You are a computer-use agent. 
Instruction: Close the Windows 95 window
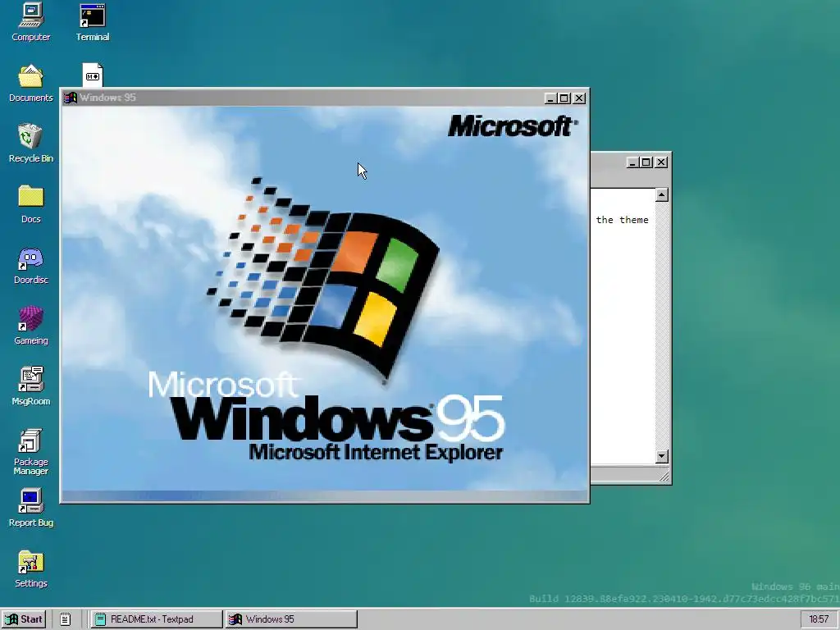579,98
